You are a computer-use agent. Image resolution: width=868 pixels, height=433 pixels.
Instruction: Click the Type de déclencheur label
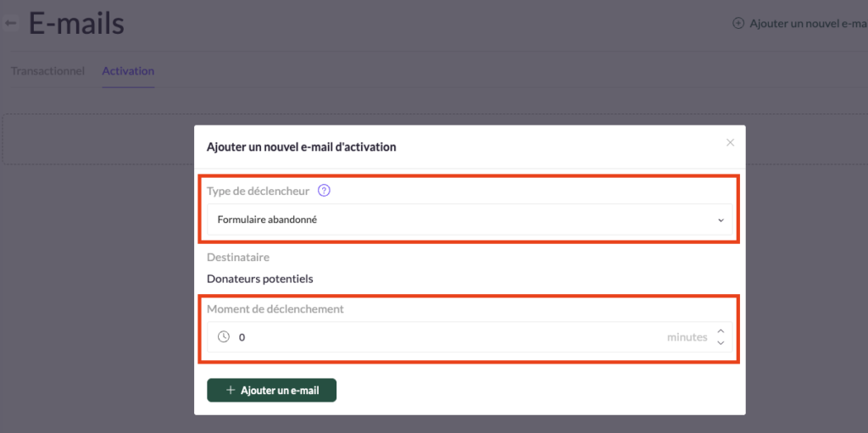point(258,191)
